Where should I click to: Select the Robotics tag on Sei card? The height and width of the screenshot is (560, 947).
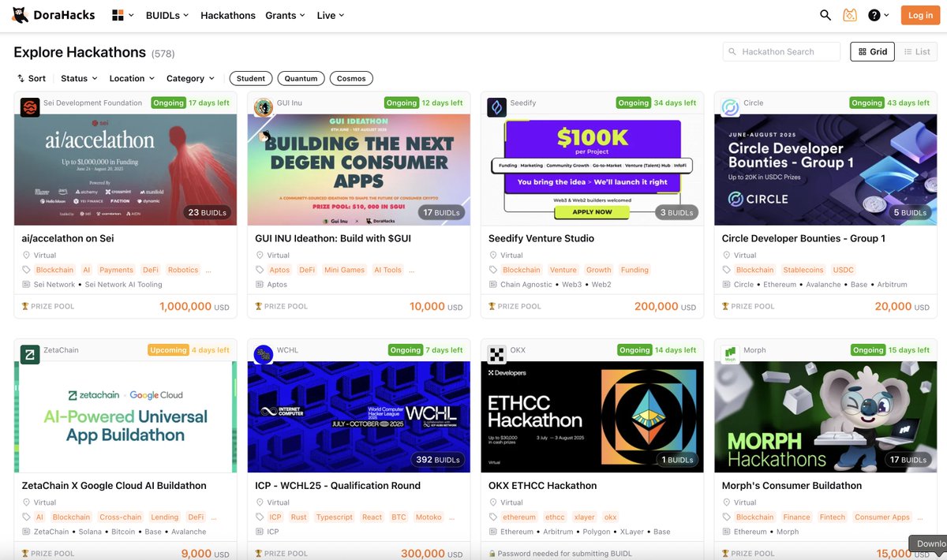click(x=183, y=270)
